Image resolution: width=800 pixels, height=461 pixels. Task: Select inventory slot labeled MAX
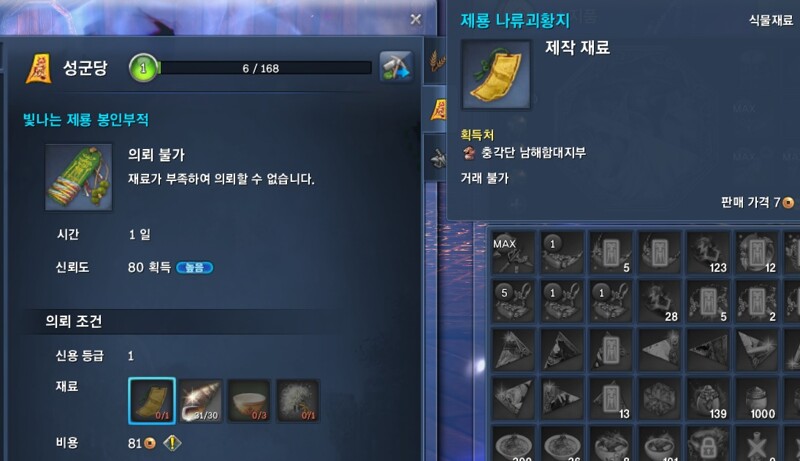pos(513,252)
